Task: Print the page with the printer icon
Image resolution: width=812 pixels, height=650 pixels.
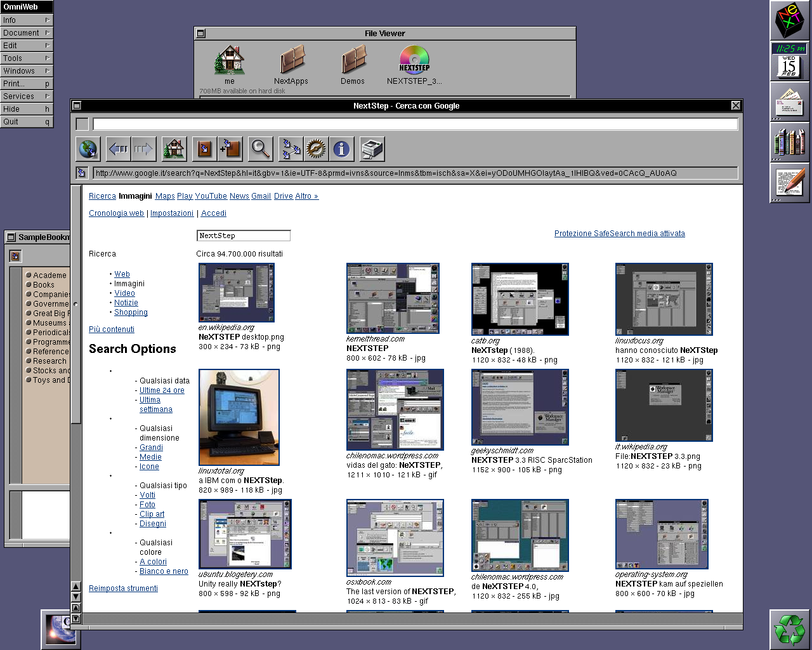Action: point(372,149)
